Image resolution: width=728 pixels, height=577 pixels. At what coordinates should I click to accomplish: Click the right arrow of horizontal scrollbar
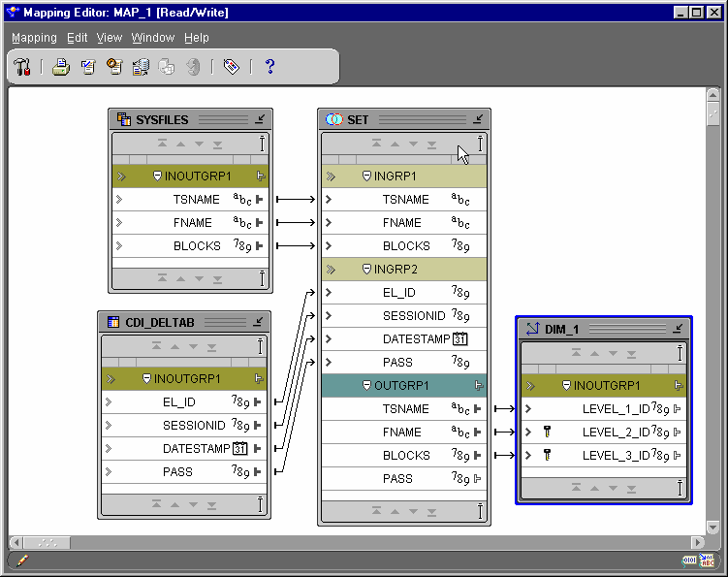tap(697, 542)
